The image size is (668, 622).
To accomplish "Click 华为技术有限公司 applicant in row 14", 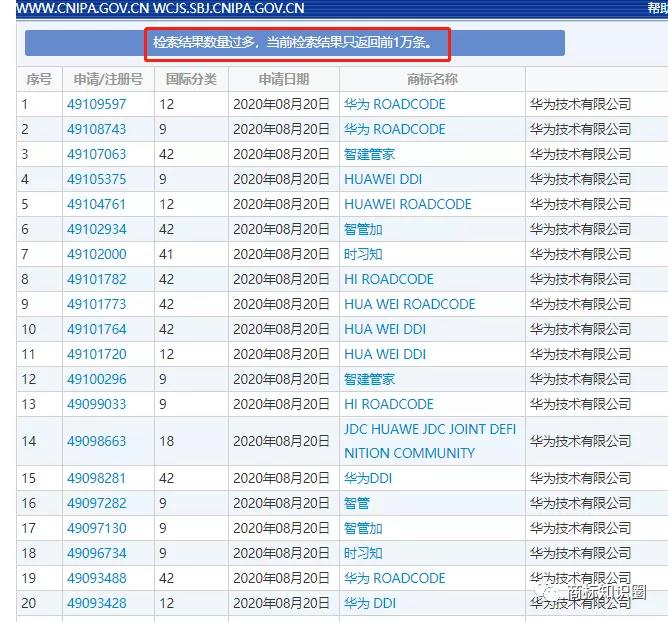I will (580, 441).
